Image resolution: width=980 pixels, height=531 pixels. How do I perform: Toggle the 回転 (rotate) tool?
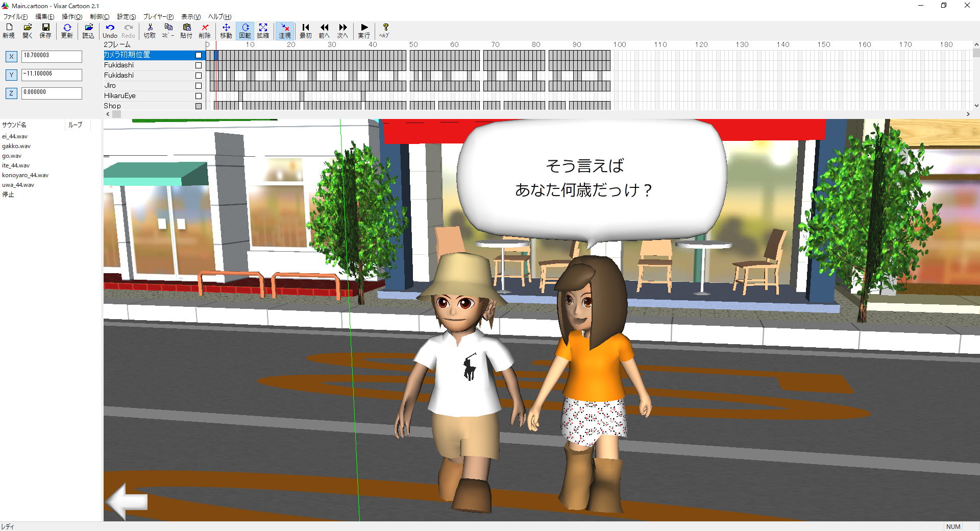coord(245,31)
